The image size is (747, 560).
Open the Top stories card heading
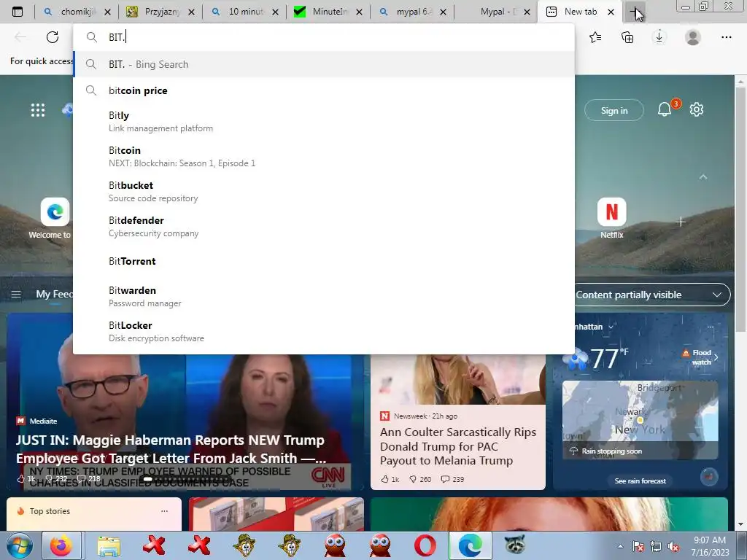[50, 511]
